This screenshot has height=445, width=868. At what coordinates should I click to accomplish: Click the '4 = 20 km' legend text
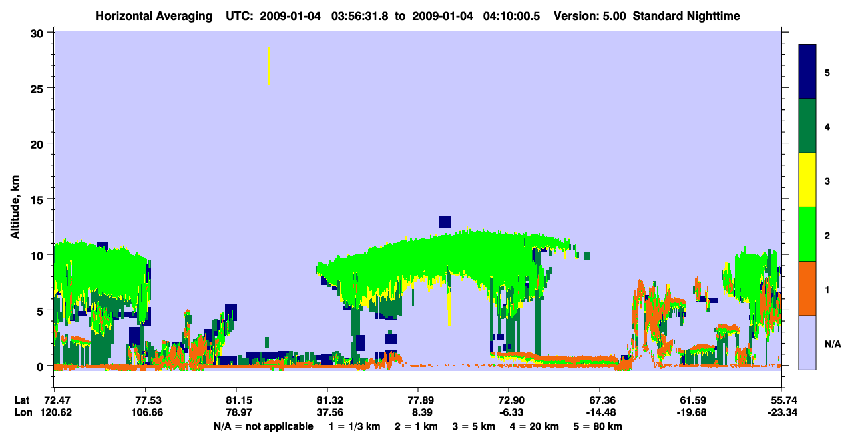coord(535,426)
